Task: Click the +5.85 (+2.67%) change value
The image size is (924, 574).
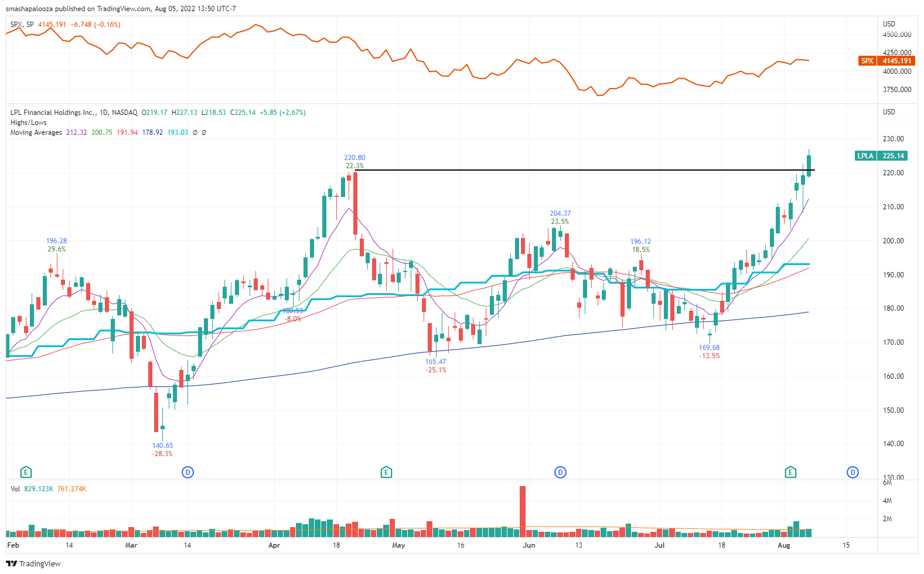Action: [283, 113]
